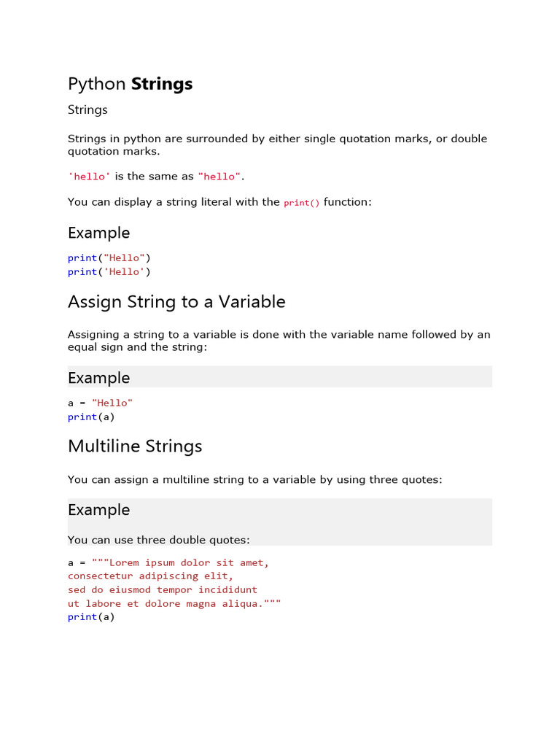Click the print("Hello") code line
560x747 pixels.
click(109, 258)
